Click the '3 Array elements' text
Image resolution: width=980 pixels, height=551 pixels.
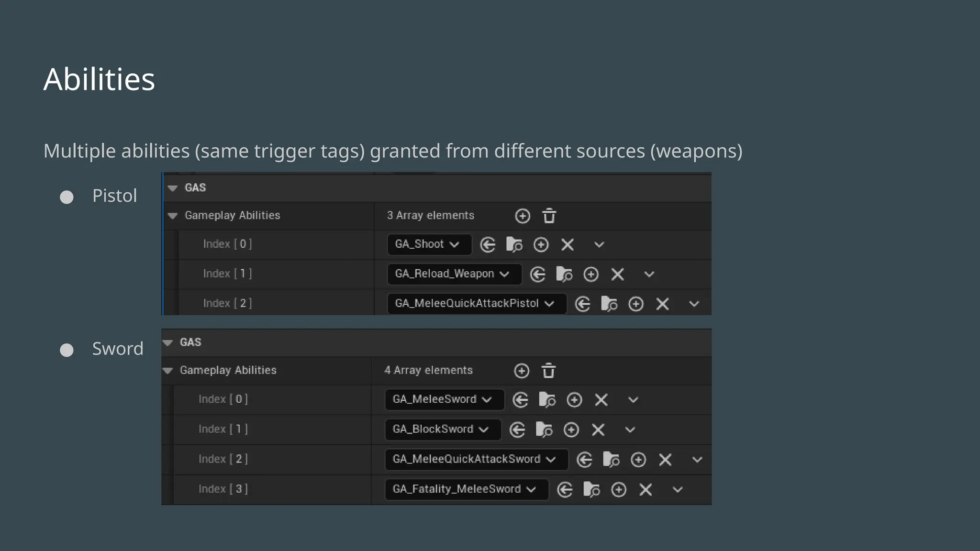[431, 215]
